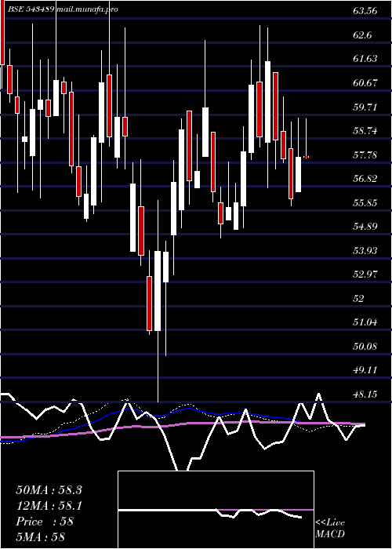Click the '5MA : 58' readout
This screenshot has height=549, width=392.
[x=41, y=537]
